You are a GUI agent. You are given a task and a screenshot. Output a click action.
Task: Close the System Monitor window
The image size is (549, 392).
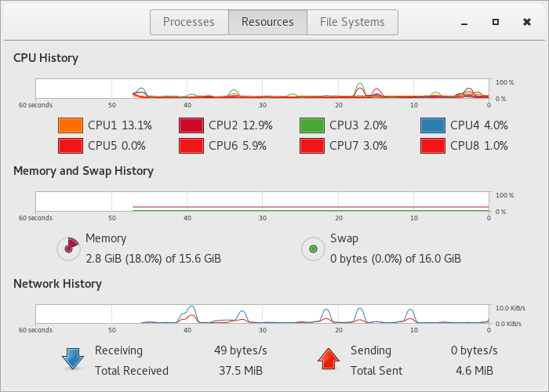click(527, 22)
